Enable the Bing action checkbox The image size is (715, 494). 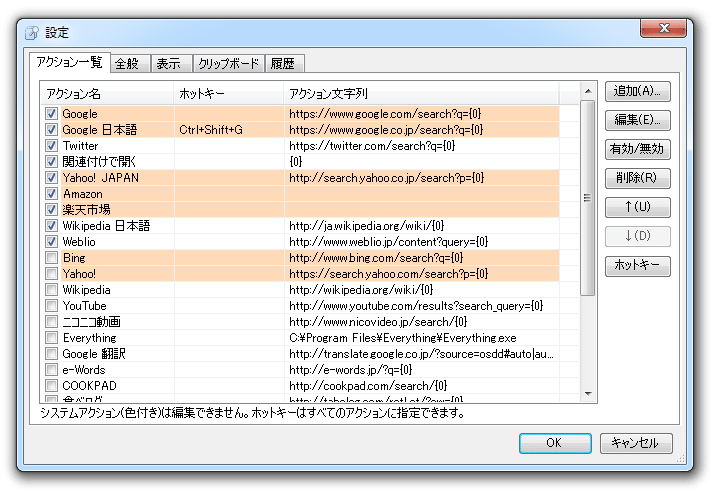(x=52, y=258)
